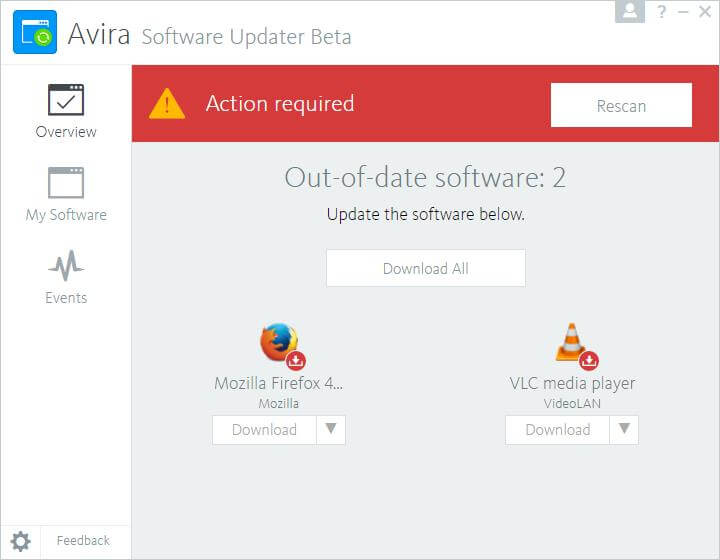This screenshot has height=560, width=720.
Task: Click the Events pulse icon
Action: point(66,265)
